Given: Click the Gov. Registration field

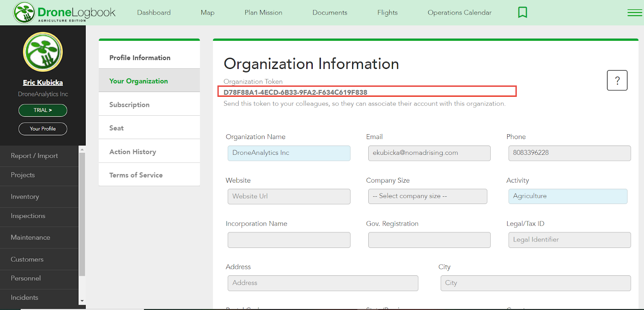Looking at the screenshot, I should pyautogui.click(x=429, y=240).
